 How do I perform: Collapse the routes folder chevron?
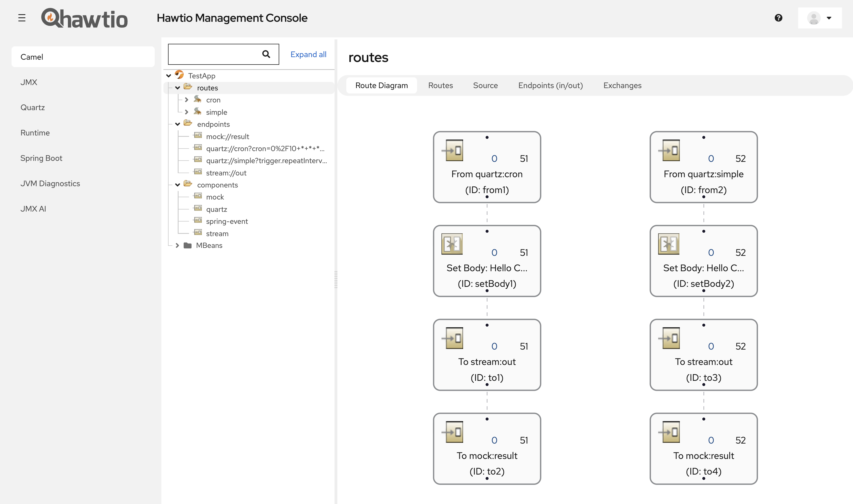(x=177, y=88)
